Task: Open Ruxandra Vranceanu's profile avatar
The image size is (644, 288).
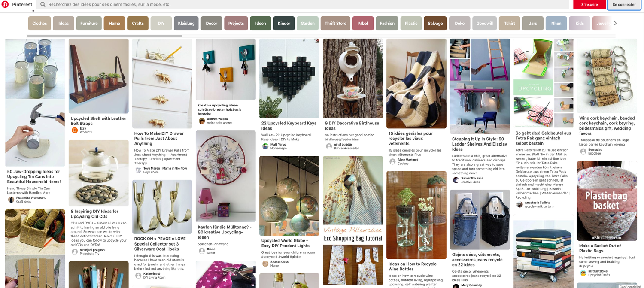Action: point(11,200)
